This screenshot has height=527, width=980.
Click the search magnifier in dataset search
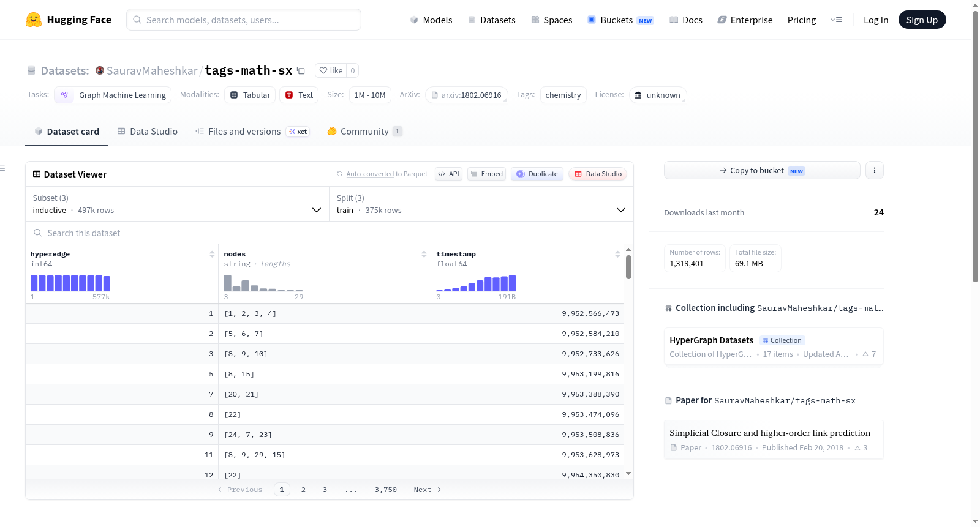tap(38, 233)
